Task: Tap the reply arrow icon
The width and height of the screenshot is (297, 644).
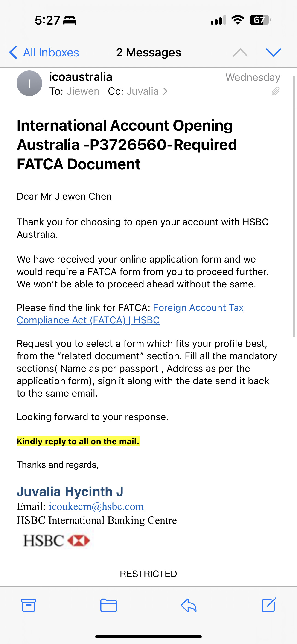Action: pyautogui.click(x=189, y=605)
